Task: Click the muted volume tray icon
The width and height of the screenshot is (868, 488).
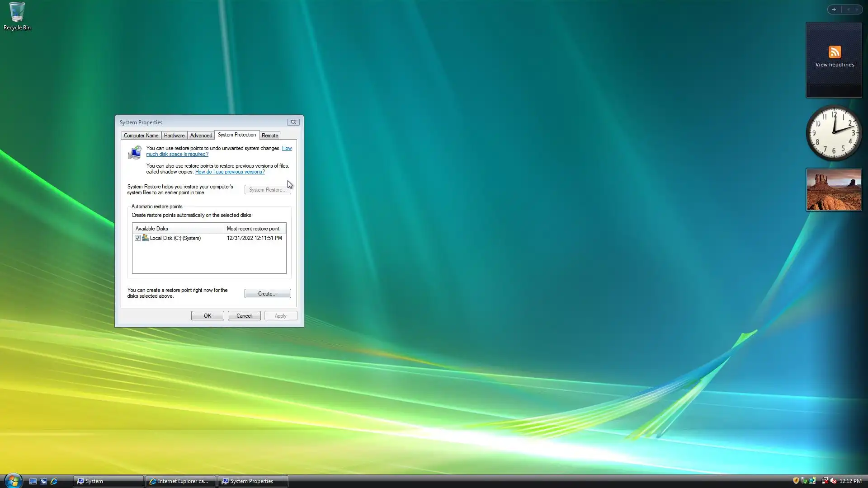Action: [833, 481]
